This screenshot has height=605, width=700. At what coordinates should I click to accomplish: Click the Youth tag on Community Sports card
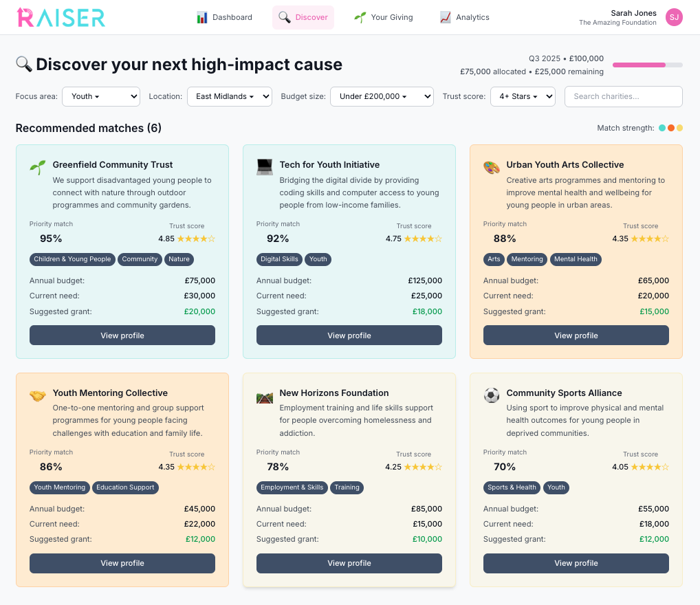click(x=556, y=487)
